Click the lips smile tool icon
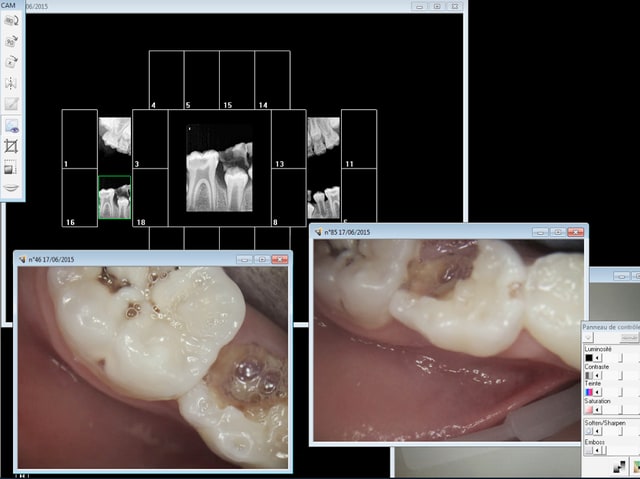Screen dimensions: 640x479 (12, 188)
